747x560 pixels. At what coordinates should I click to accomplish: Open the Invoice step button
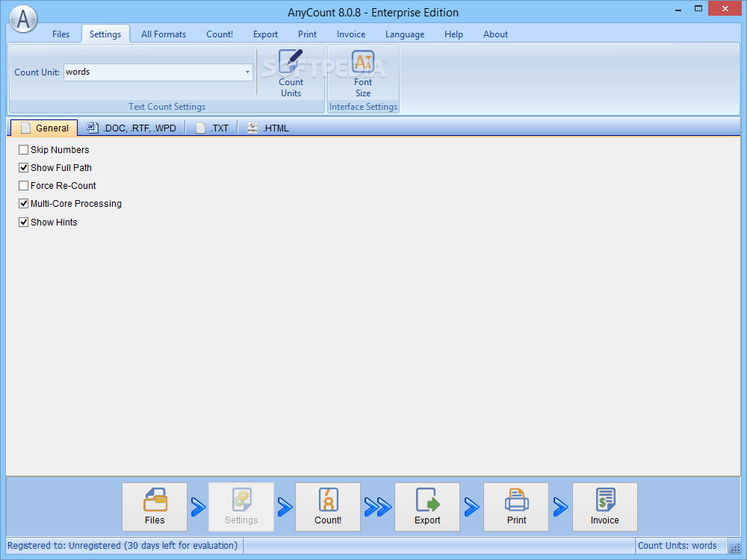click(x=604, y=507)
